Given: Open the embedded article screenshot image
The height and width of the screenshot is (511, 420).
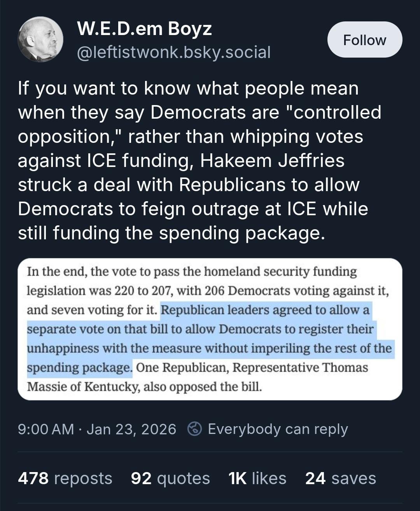Looking at the screenshot, I should pyautogui.click(x=210, y=329).
